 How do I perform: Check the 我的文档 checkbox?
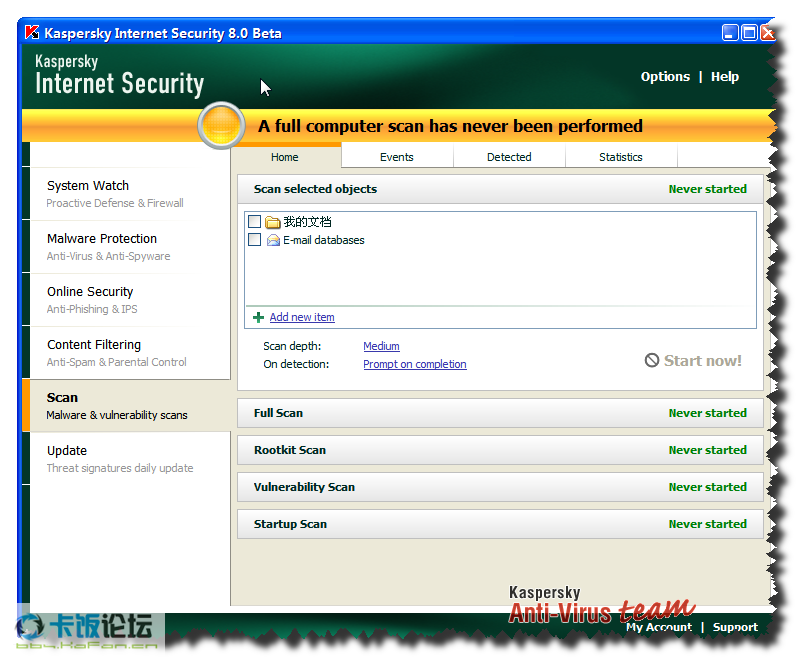click(x=254, y=222)
